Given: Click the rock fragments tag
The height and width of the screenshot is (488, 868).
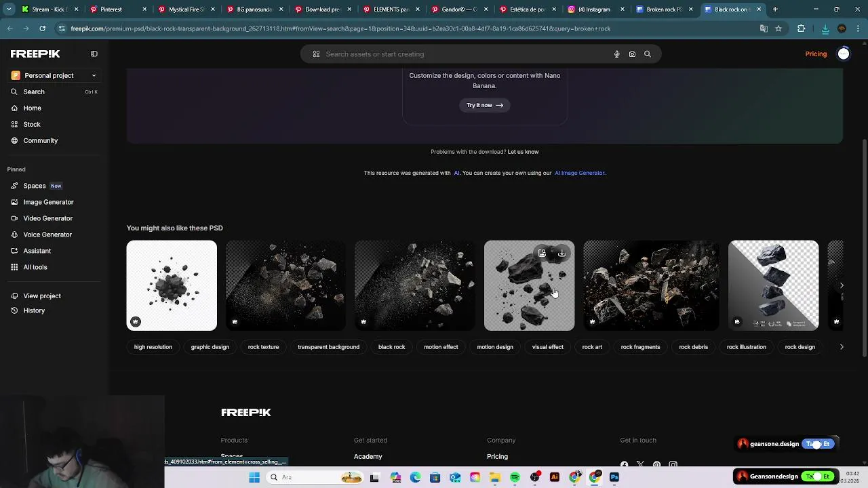Looking at the screenshot, I should pos(640,347).
